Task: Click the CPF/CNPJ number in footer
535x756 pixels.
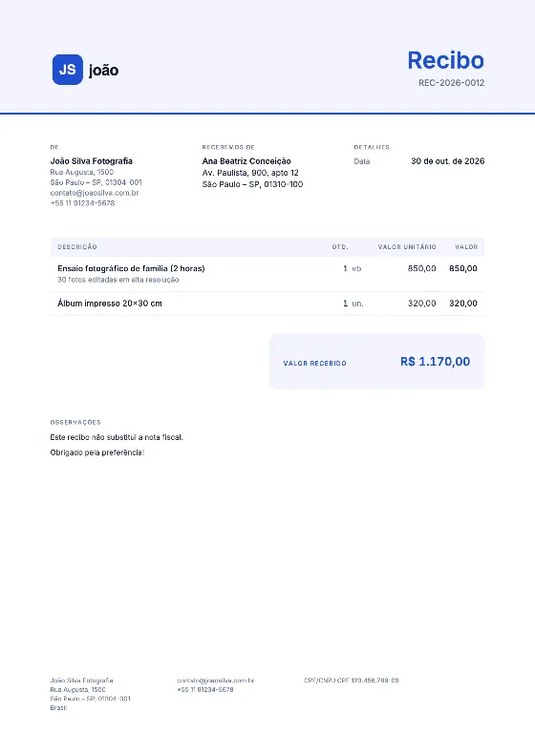Action: [x=352, y=681]
